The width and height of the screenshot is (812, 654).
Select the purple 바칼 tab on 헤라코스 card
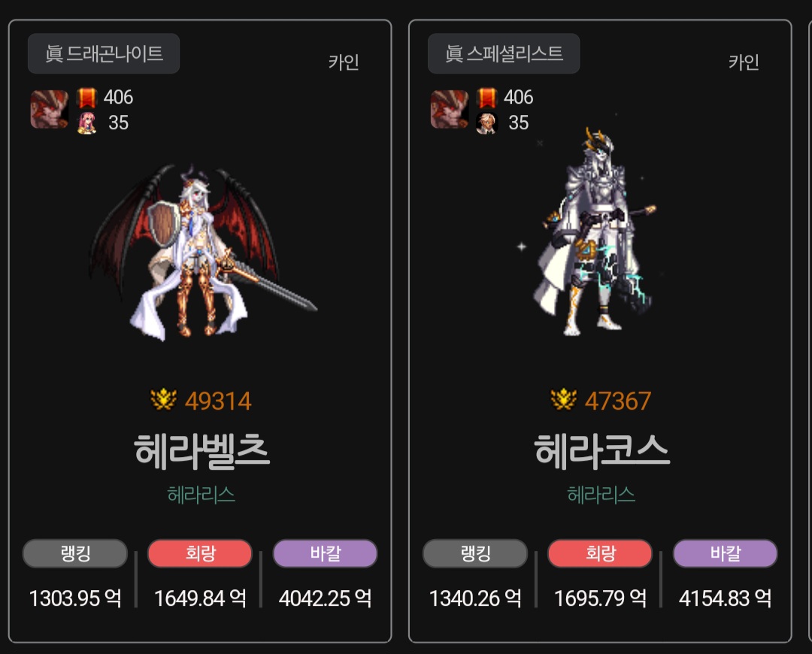(x=725, y=553)
